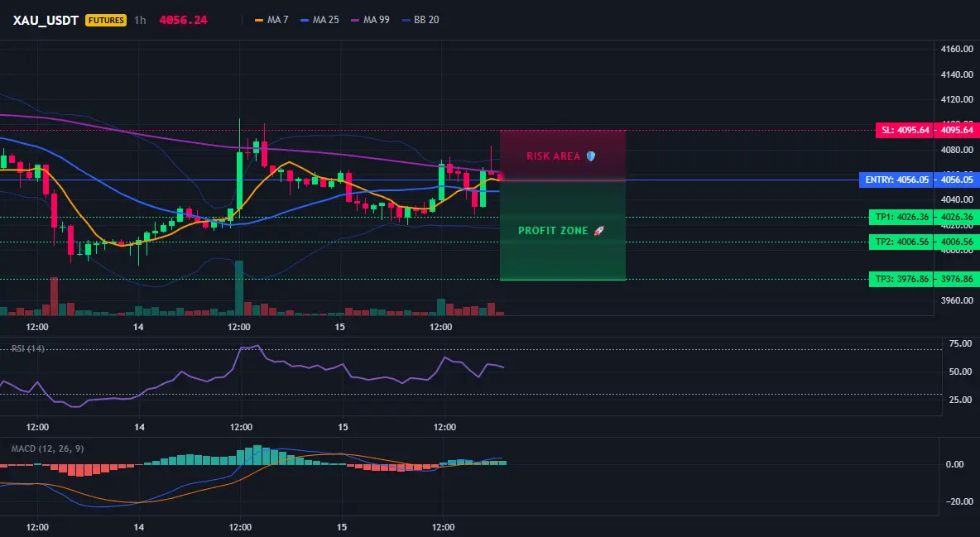Viewport: 980px width, 537px height.
Task: Toggle the BB 20 legend entry
Action: [420, 20]
